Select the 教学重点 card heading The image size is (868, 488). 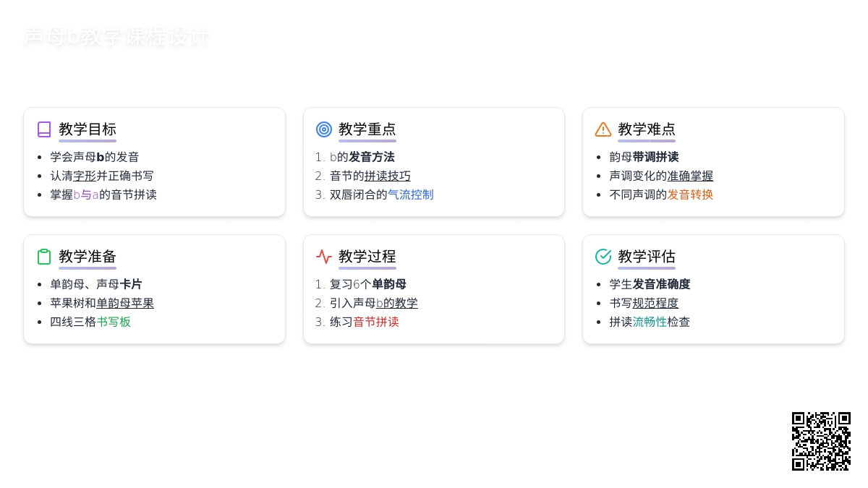367,129
